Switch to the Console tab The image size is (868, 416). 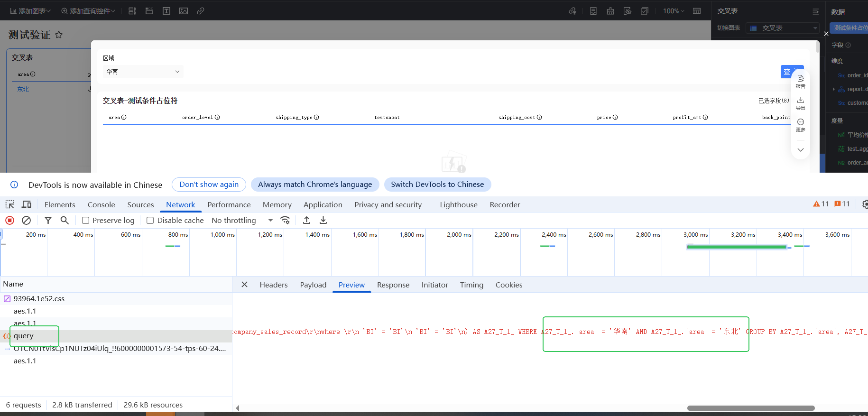pos(101,204)
